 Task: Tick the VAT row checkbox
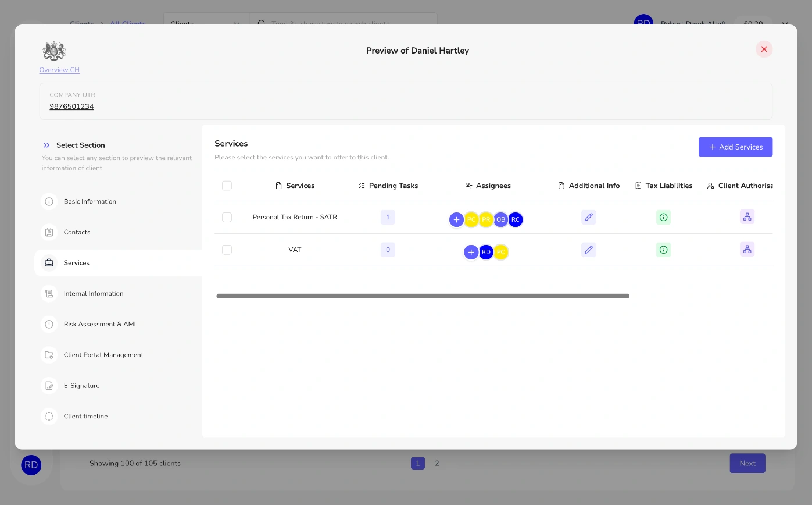point(227,250)
